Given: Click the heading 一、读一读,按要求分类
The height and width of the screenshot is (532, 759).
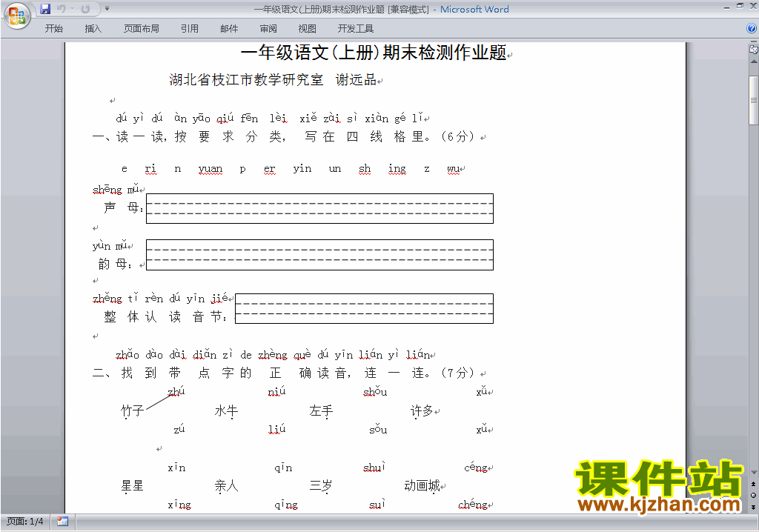Looking at the screenshot, I should 190,137.
